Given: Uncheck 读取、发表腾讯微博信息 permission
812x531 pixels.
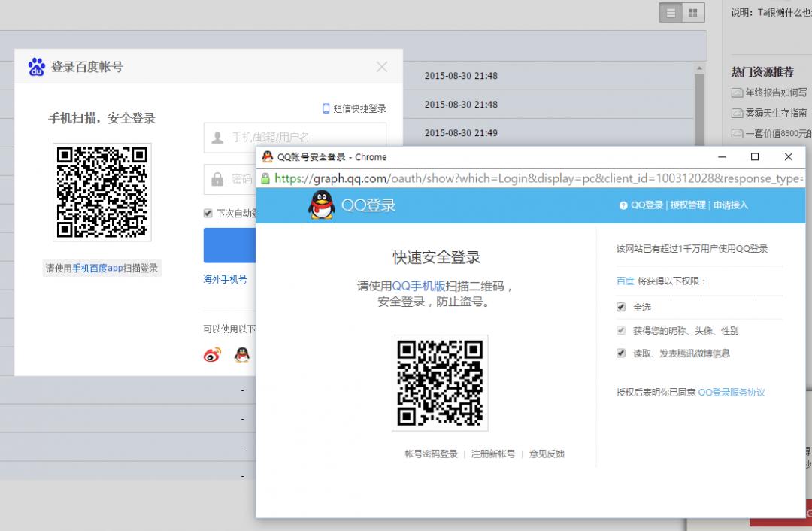Looking at the screenshot, I should point(621,353).
